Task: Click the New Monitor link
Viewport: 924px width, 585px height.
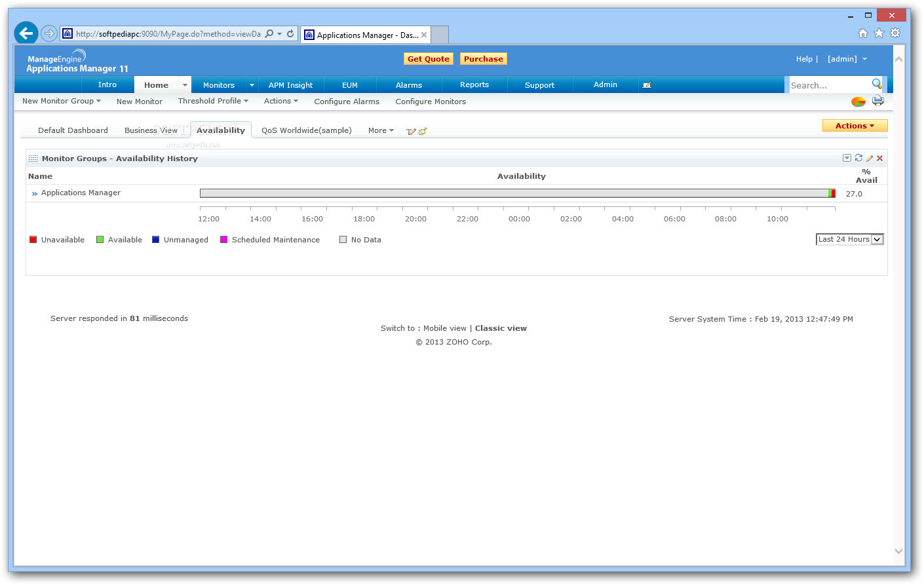Action: [140, 102]
